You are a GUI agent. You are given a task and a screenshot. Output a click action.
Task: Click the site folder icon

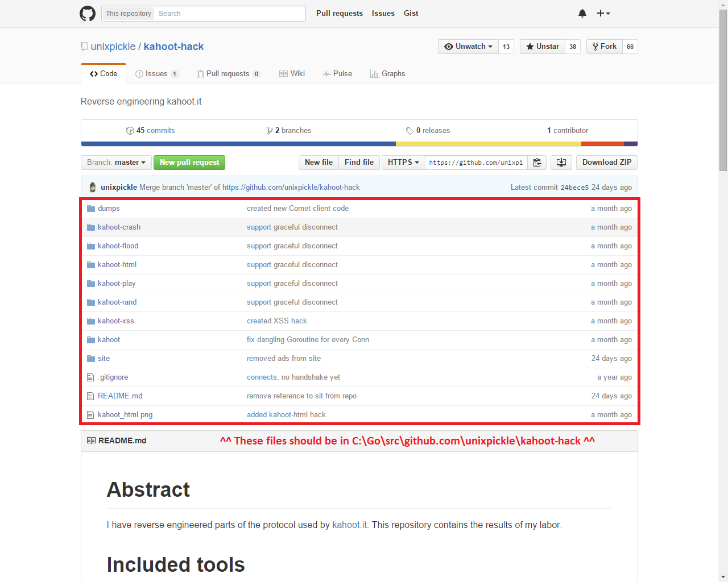pyautogui.click(x=91, y=359)
